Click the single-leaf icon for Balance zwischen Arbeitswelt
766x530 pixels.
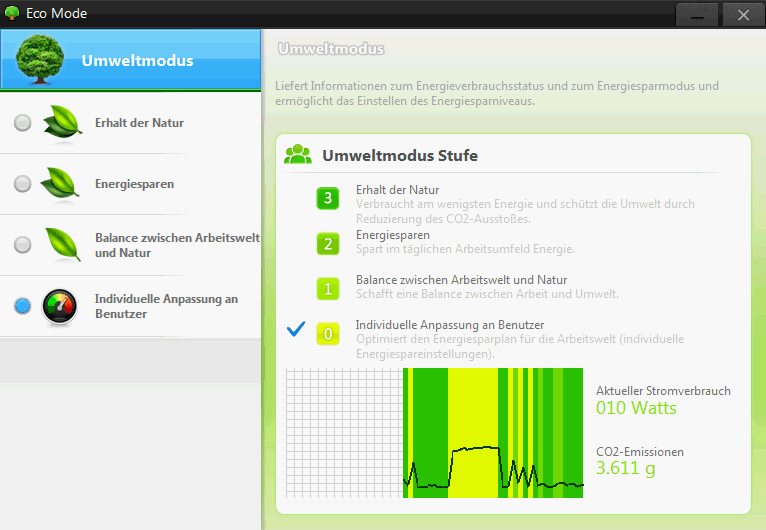coord(63,244)
